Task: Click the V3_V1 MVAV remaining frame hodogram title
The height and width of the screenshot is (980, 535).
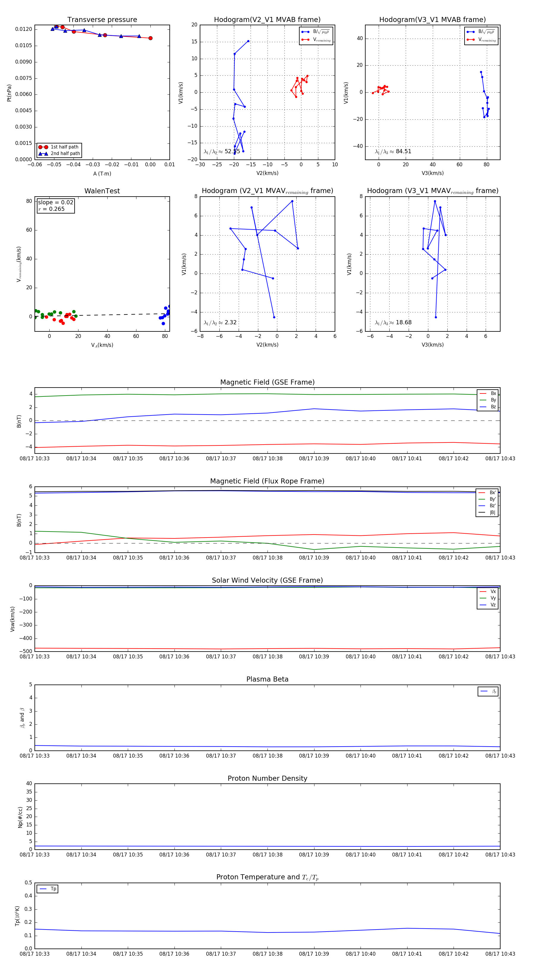Action: [432, 191]
